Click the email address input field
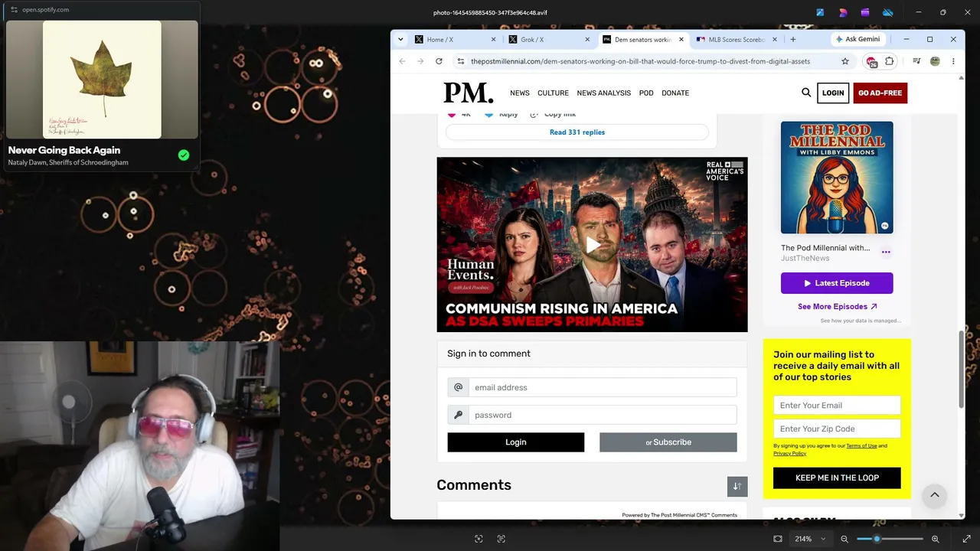 (x=603, y=387)
